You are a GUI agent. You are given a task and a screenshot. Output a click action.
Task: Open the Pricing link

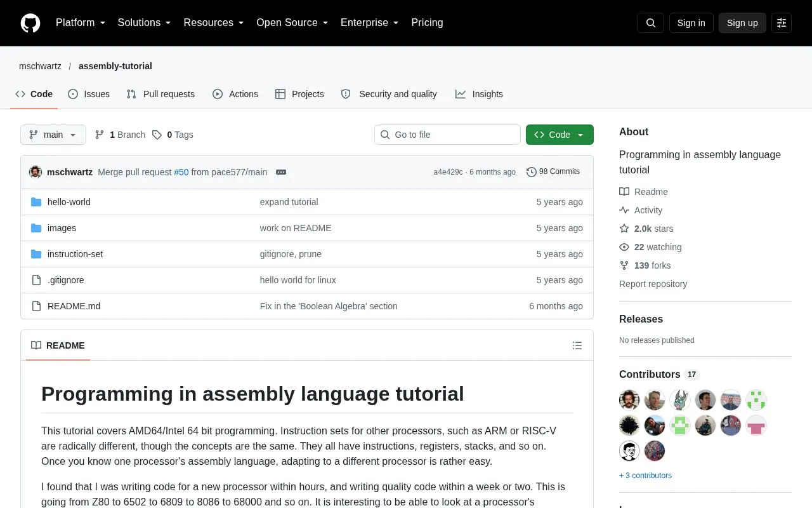click(x=427, y=23)
